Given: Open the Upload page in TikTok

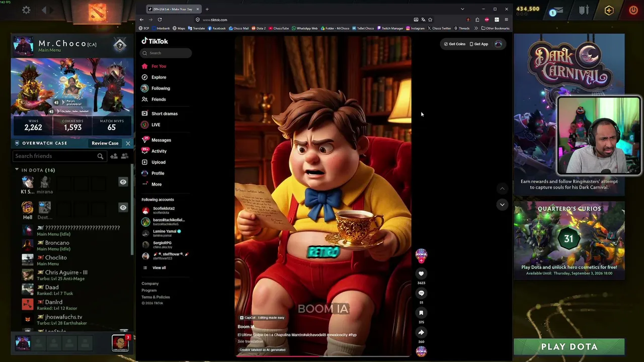Looking at the screenshot, I should [153, 162].
